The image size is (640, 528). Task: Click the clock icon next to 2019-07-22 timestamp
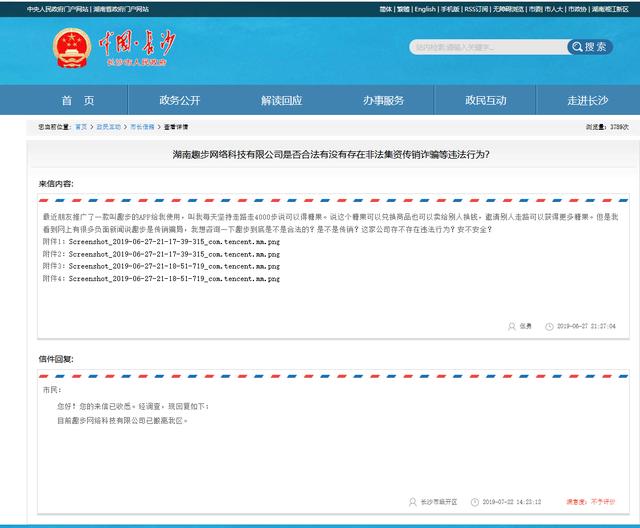[x=475, y=502]
